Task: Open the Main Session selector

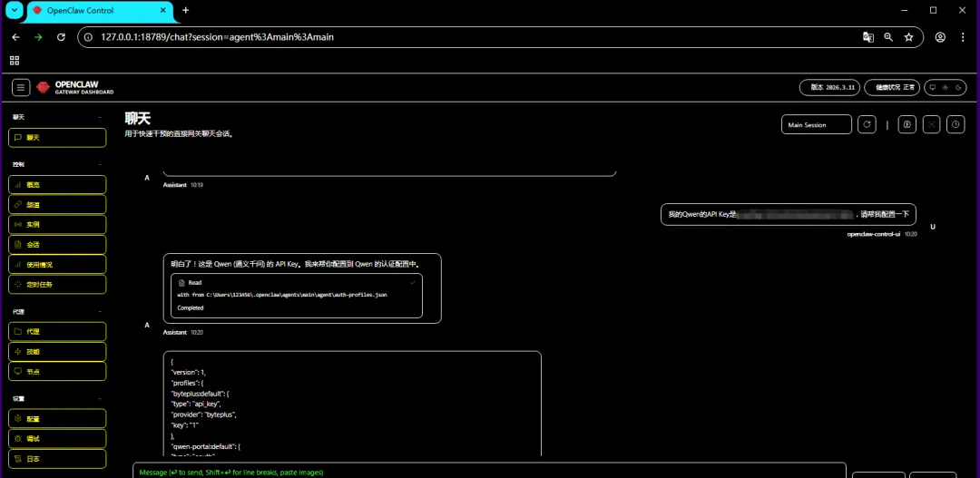Action: click(x=817, y=124)
